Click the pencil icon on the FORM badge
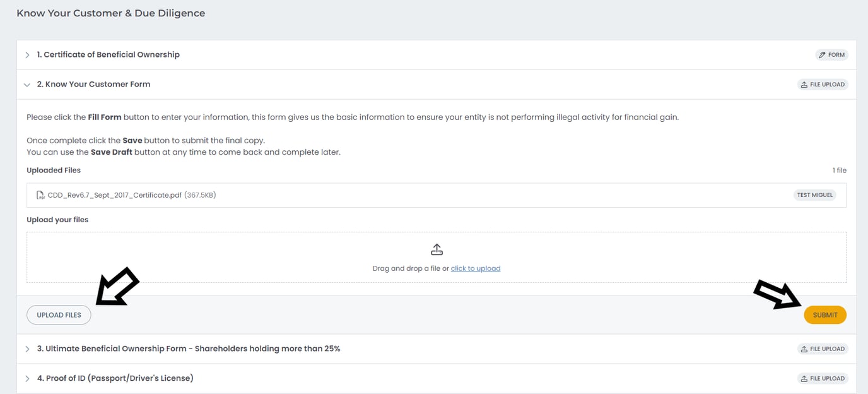 click(822, 54)
